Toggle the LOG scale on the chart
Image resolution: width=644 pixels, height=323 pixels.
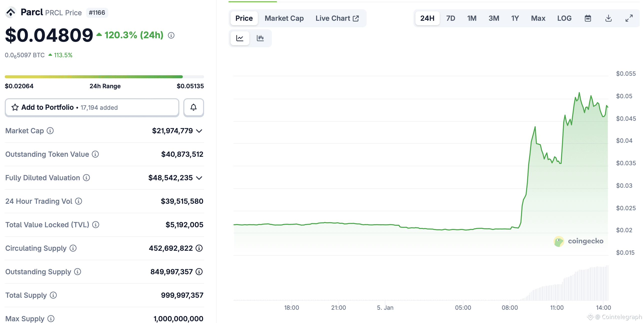pyautogui.click(x=564, y=18)
